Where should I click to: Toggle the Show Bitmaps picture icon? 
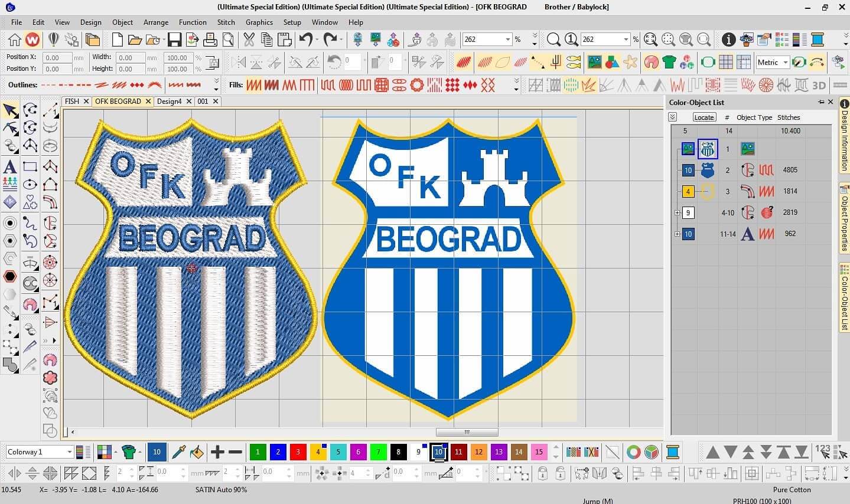(x=594, y=62)
